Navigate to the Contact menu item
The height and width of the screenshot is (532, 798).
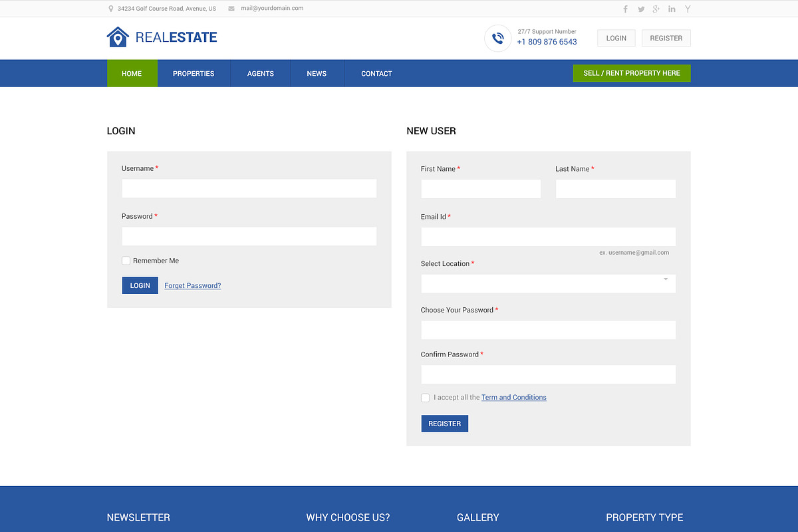pyautogui.click(x=376, y=73)
